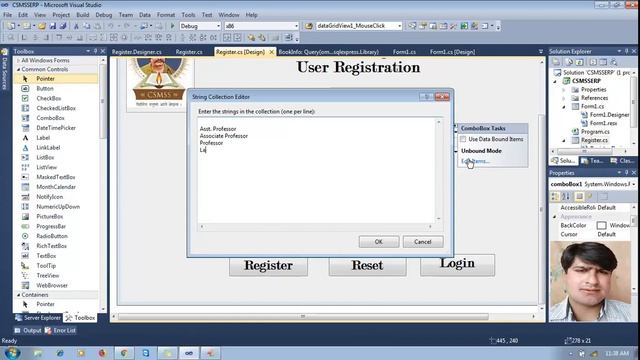
Task: Open the Build menu
Action: 82,15
